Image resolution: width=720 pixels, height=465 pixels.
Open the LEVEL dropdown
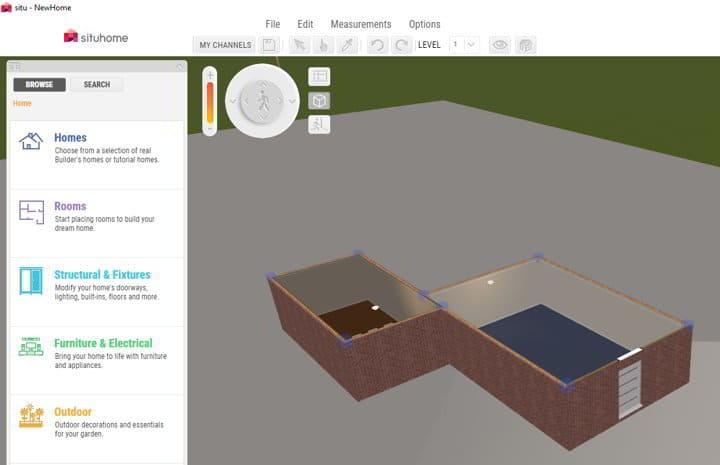tap(471, 45)
